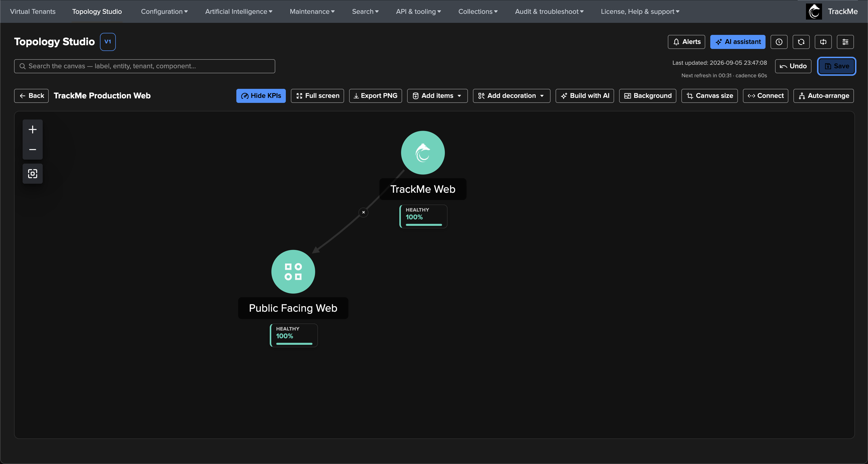Expand the Add items dropdown

click(437, 96)
